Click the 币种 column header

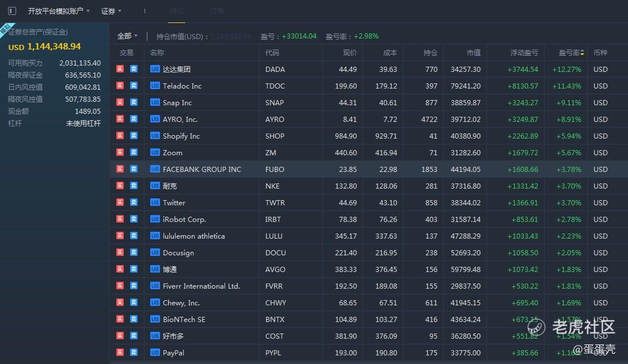(600, 52)
